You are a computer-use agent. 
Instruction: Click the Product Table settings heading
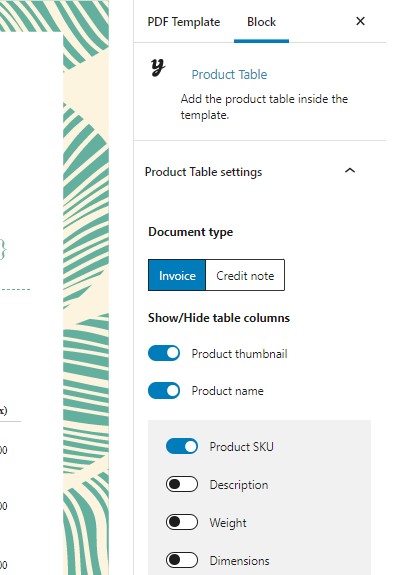[x=203, y=172]
